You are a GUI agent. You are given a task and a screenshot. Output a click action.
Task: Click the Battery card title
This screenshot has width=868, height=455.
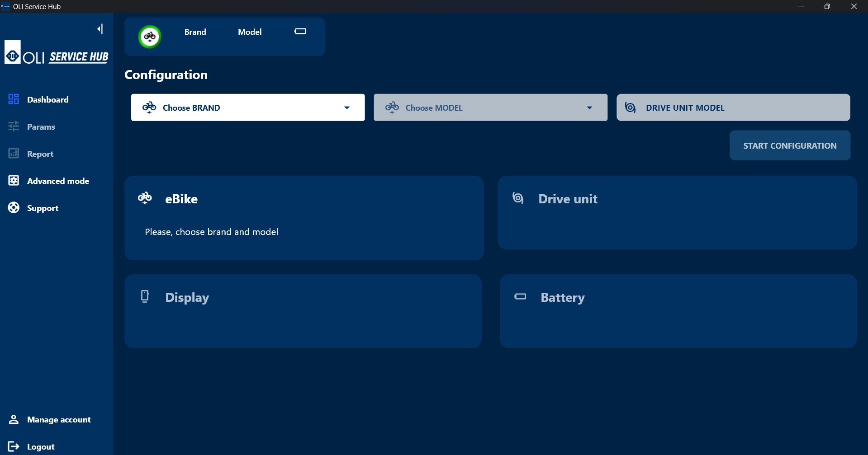pyautogui.click(x=563, y=297)
